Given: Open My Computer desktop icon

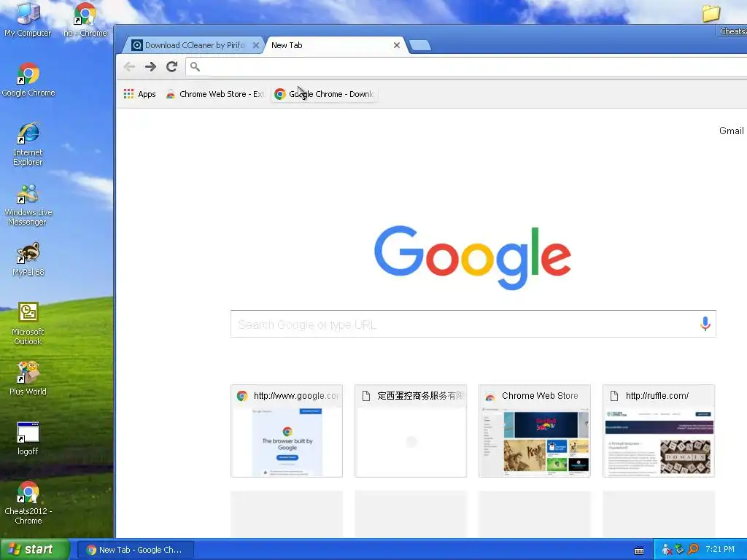Looking at the screenshot, I should point(28,20).
